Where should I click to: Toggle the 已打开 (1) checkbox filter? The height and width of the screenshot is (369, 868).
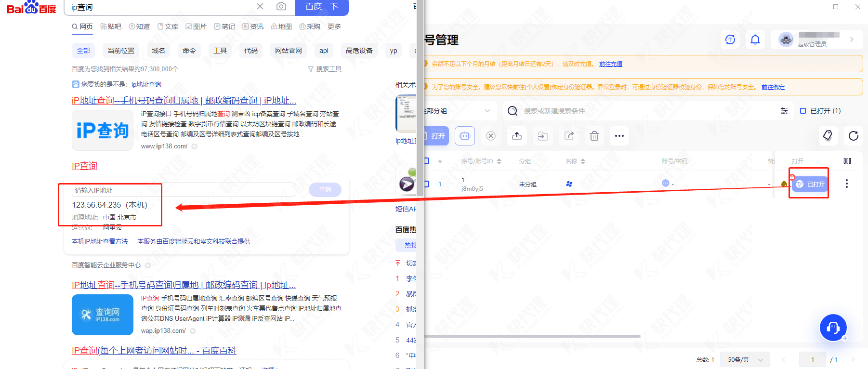803,111
